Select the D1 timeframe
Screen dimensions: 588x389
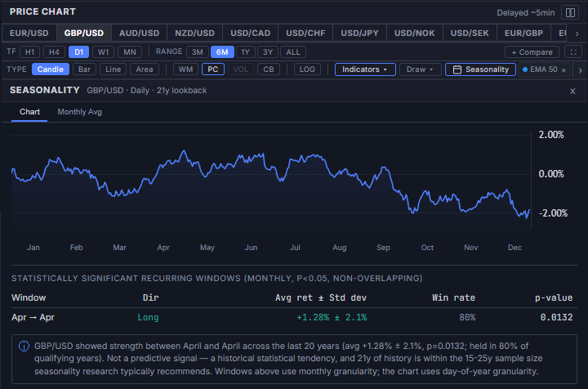pos(78,52)
